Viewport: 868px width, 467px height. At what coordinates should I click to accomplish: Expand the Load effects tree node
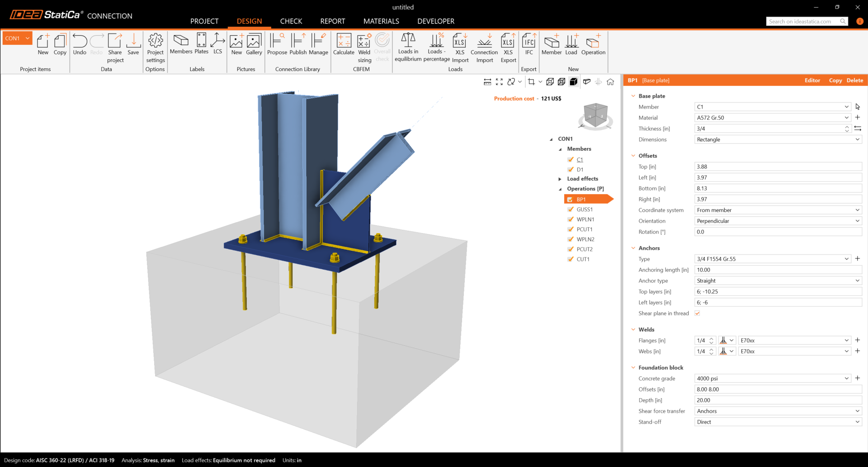[560, 179]
